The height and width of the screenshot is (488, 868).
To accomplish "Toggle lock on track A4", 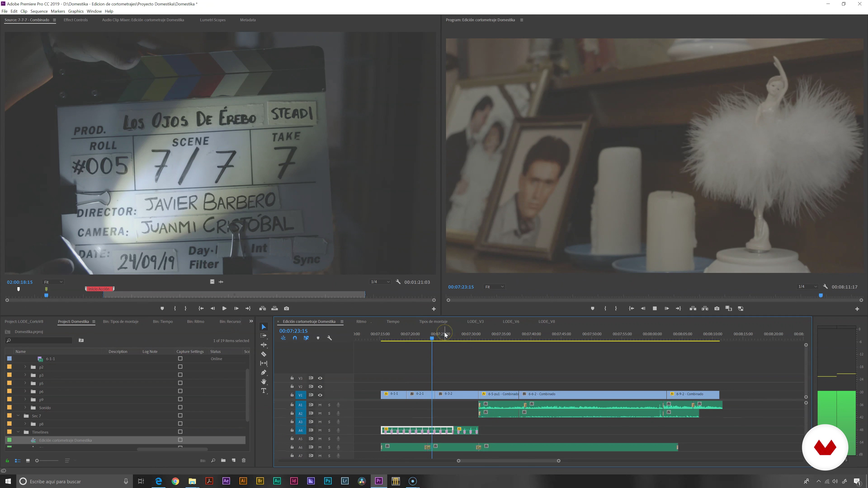I will coord(292,430).
